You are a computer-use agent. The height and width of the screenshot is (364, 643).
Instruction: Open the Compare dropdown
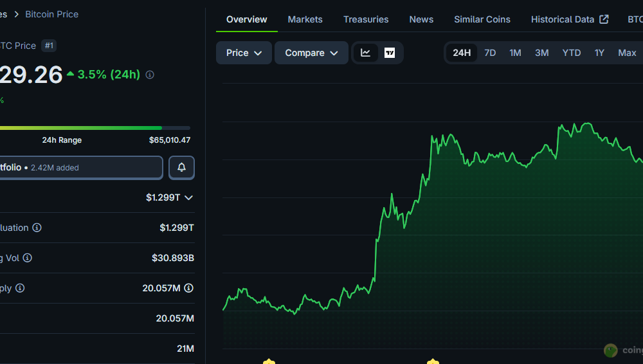(x=311, y=53)
